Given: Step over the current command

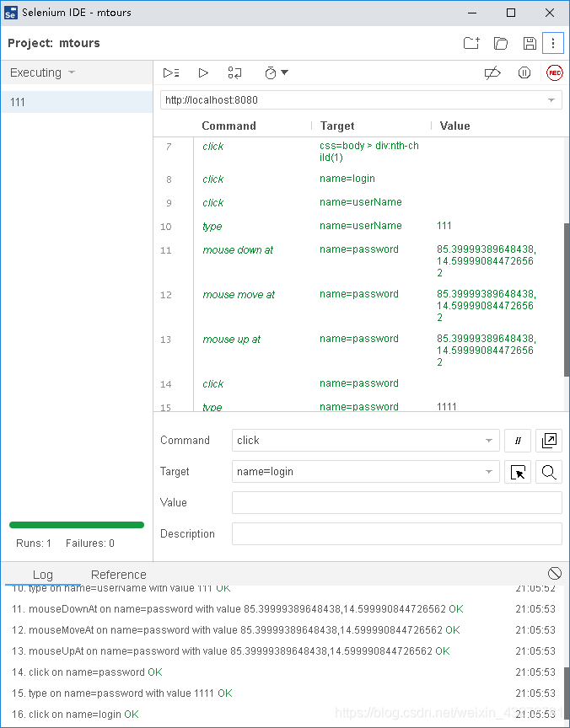Looking at the screenshot, I should coord(234,73).
